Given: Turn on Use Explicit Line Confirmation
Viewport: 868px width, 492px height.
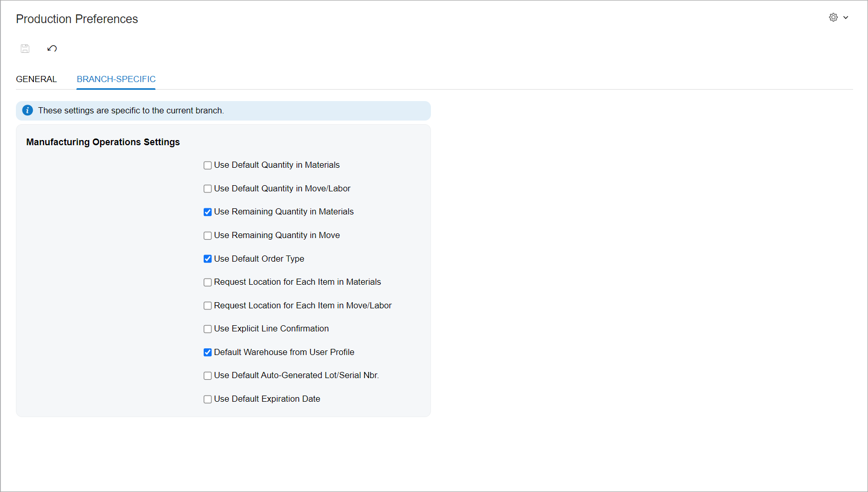Looking at the screenshot, I should (208, 329).
